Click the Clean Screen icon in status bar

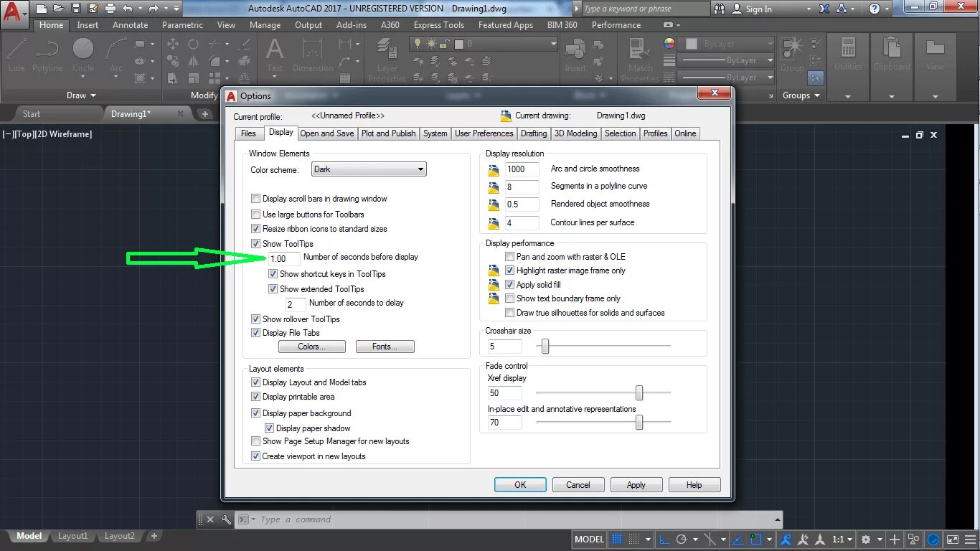(953, 539)
